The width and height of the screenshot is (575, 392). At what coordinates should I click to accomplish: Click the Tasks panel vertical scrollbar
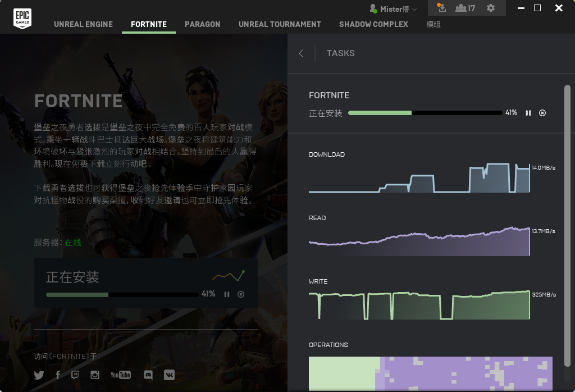pyautogui.click(x=567, y=226)
